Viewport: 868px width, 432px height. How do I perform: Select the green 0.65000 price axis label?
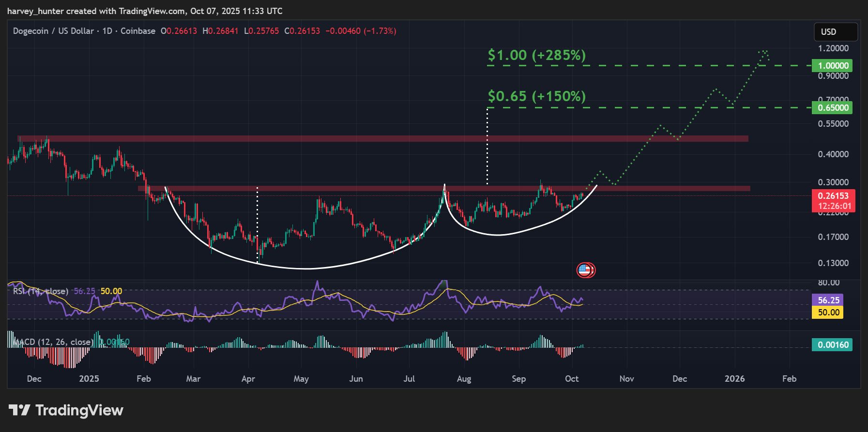pos(832,108)
